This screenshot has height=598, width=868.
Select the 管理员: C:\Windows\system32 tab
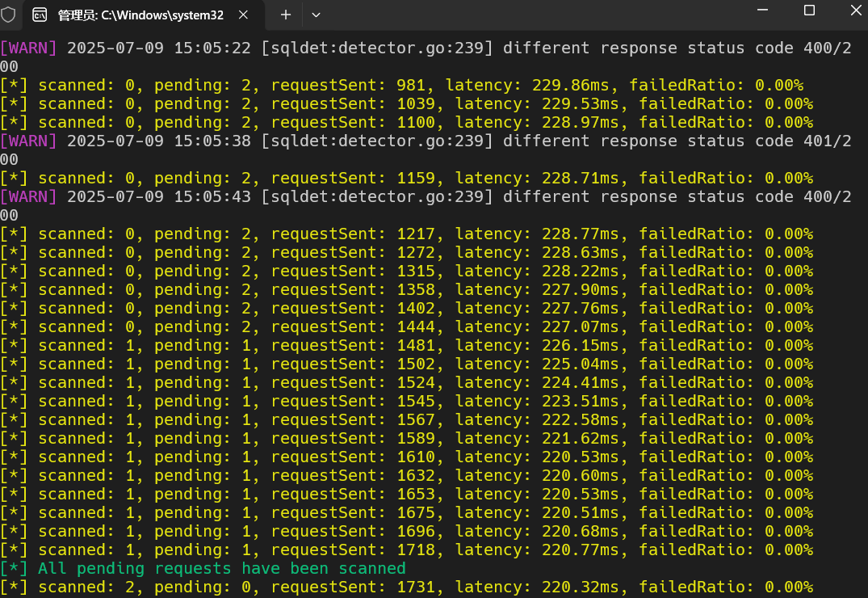(144, 15)
